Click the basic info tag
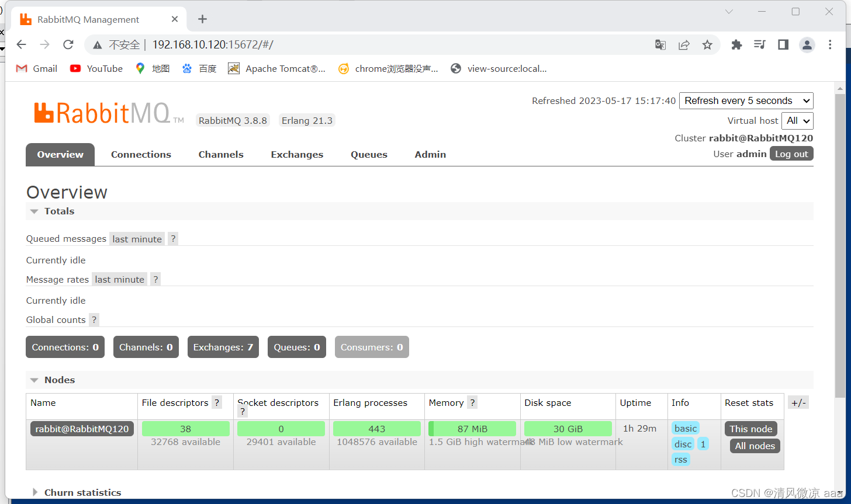Viewport: 851px width, 504px height. (686, 428)
